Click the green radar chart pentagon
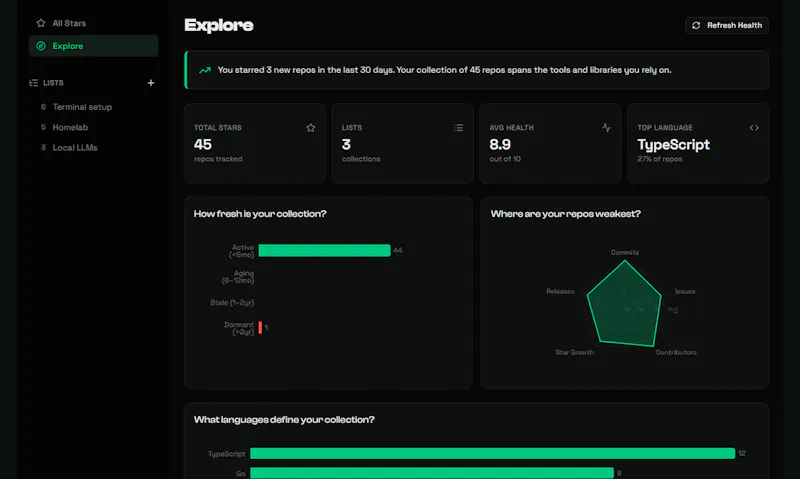Screen dimensions: 800x479 (x=624, y=306)
